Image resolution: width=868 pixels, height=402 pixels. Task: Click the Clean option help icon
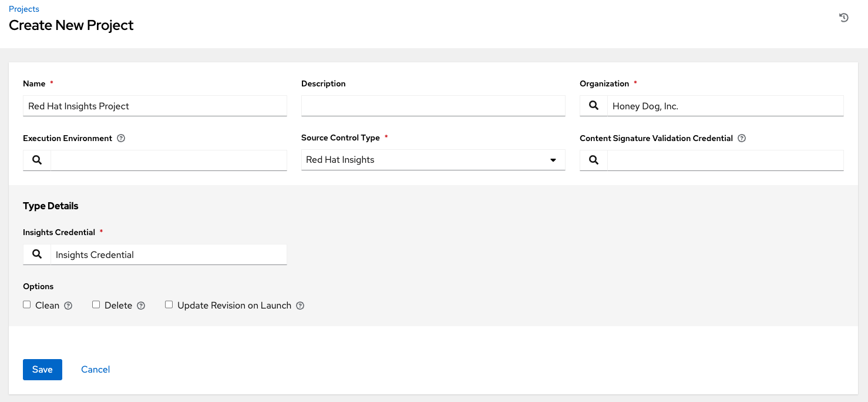(68, 305)
